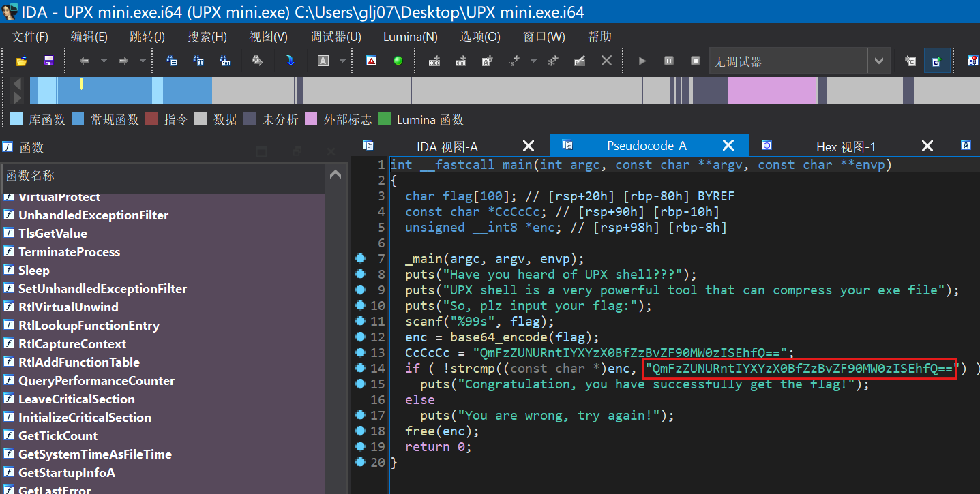The width and height of the screenshot is (980, 494).
Task: Click the blue jump-down arrow icon
Action: click(291, 61)
